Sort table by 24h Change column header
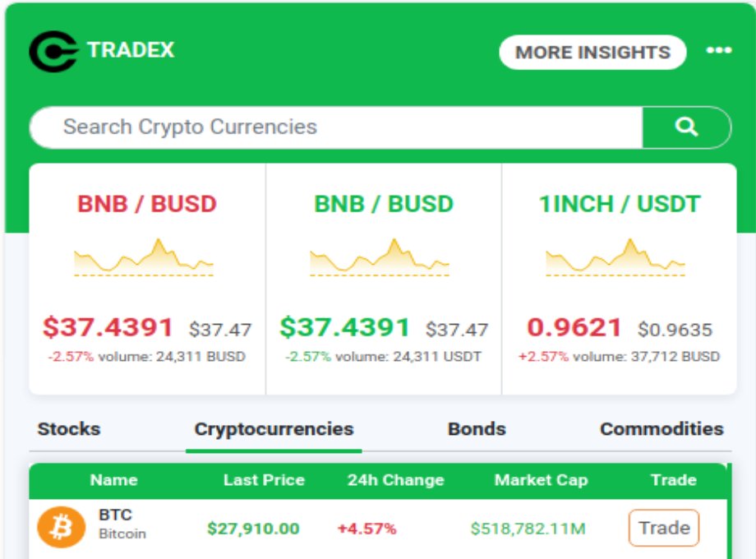The width and height of the screenshot is (756, 559). (x=395, y=480)
